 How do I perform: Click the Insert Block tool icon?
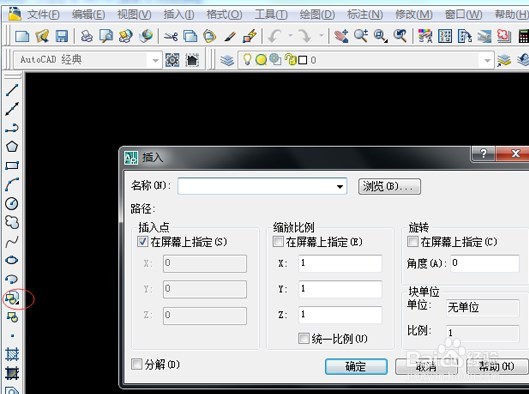(12, 298)
